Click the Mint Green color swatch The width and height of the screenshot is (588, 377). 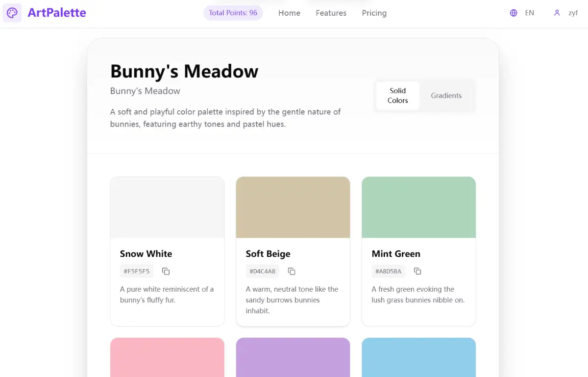point(419,207)
